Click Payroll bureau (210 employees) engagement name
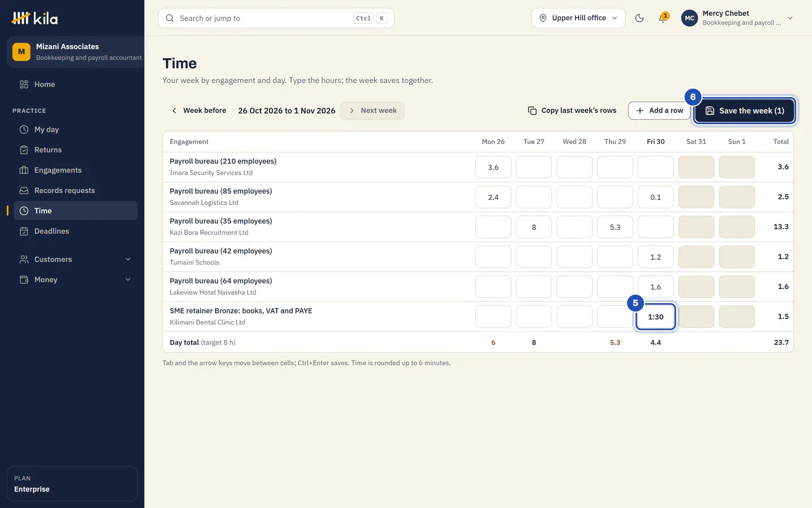The width and height of the screenshot is (812, 508). pyautogui.click(x=223, y=161)
